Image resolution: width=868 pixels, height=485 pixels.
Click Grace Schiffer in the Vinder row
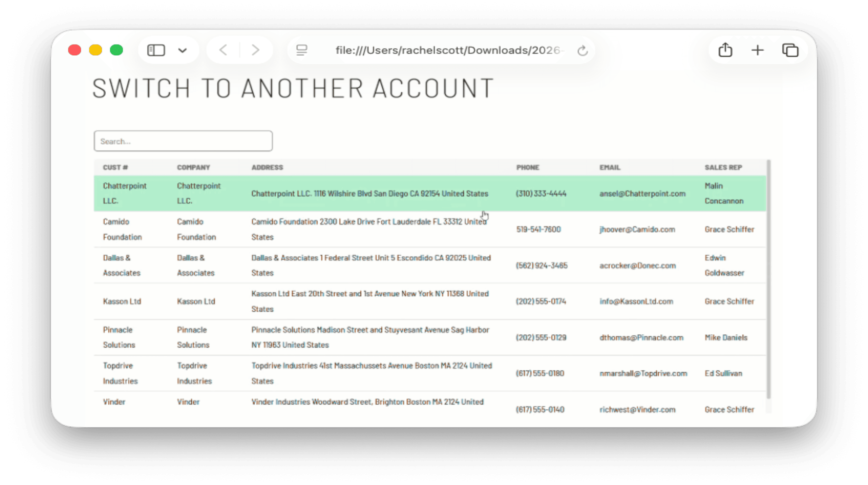(729, 409)
